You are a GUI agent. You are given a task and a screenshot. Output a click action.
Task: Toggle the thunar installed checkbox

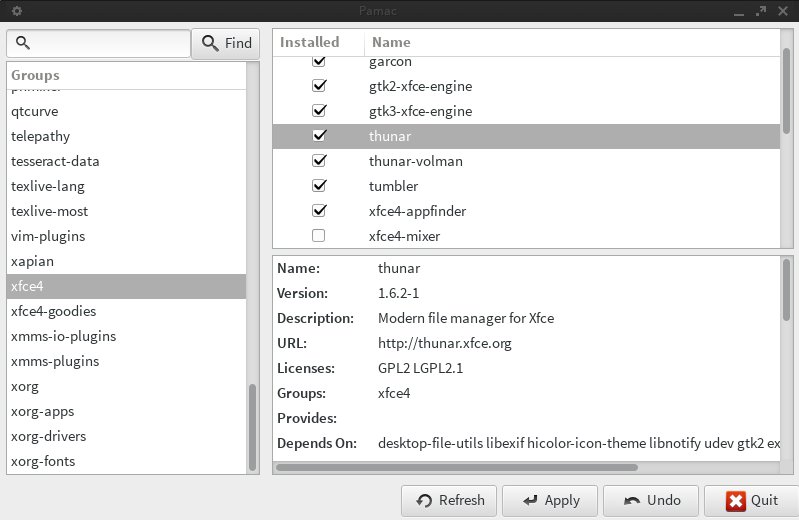(x=318, y=136)
